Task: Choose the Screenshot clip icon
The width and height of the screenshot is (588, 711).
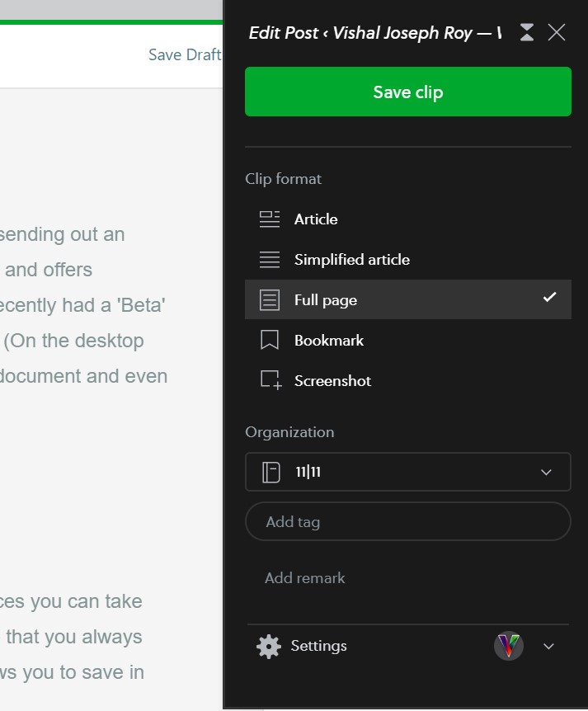Action: (269, 380)
